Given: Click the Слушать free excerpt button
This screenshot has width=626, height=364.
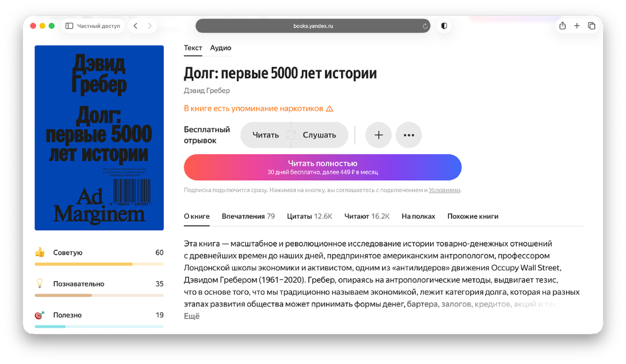Looking at the screenshot, I should (x=319, y=135).
